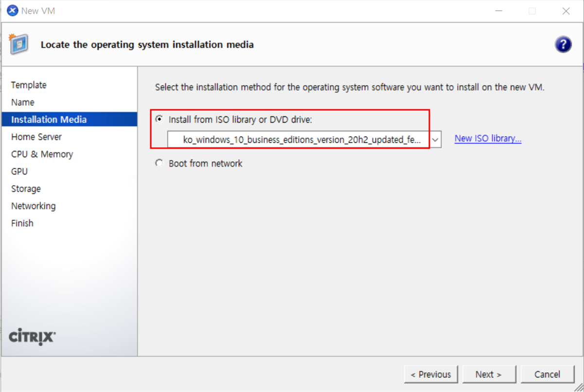Click the "Locate the operating system installation media" heading

click(147, 45)
